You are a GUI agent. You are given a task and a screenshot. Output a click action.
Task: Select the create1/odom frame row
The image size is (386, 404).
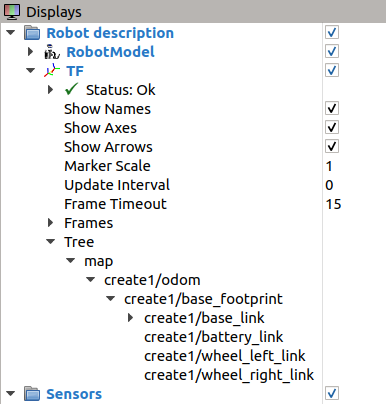click(x=152, y=280)
